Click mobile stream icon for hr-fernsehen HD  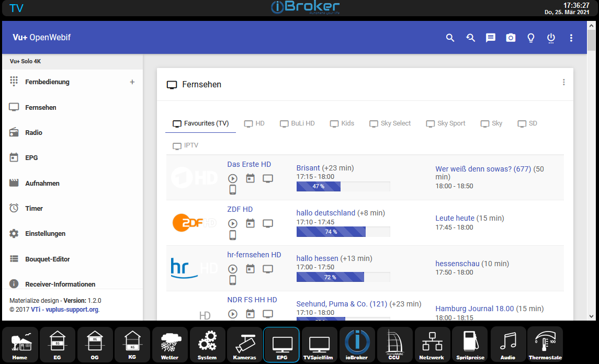(233, 280)
